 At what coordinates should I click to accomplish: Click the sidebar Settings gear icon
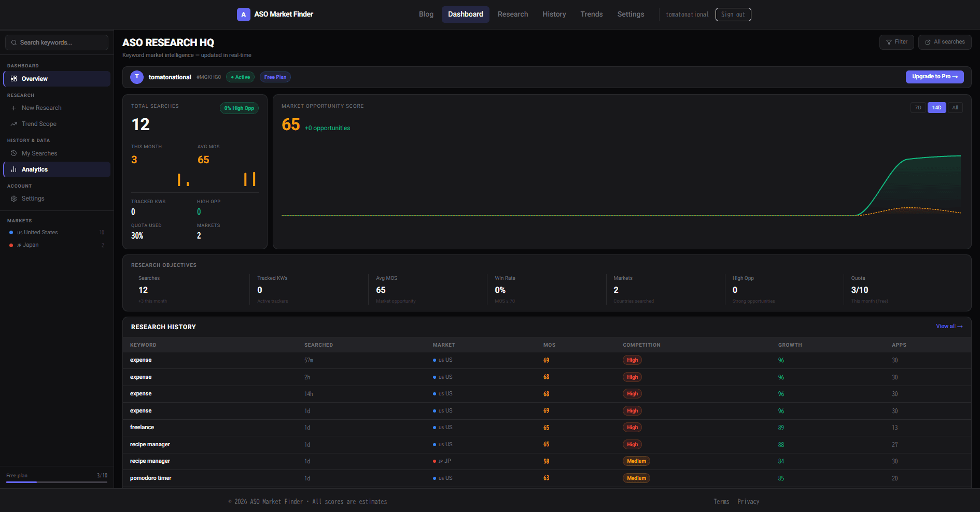[14, 198]
